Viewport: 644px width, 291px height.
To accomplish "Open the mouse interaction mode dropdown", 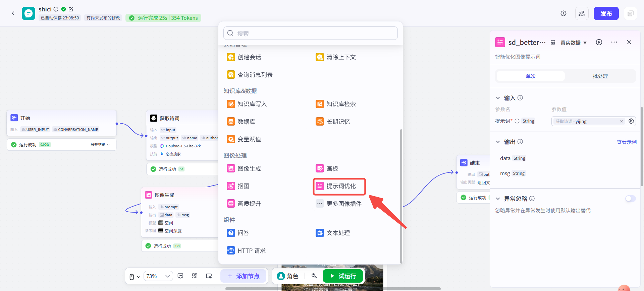I will coord(135,277).
